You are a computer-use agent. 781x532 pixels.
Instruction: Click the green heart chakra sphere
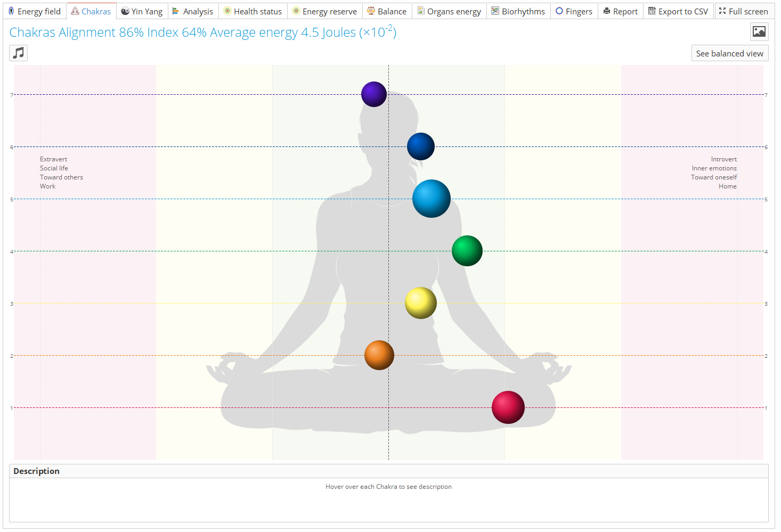[467, 250]
